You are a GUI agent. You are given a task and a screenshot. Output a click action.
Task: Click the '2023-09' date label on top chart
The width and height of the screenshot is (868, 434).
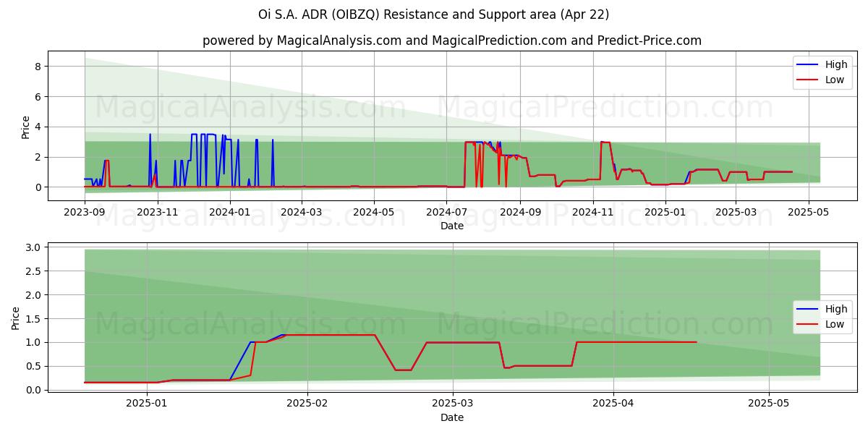click(85, 213)
